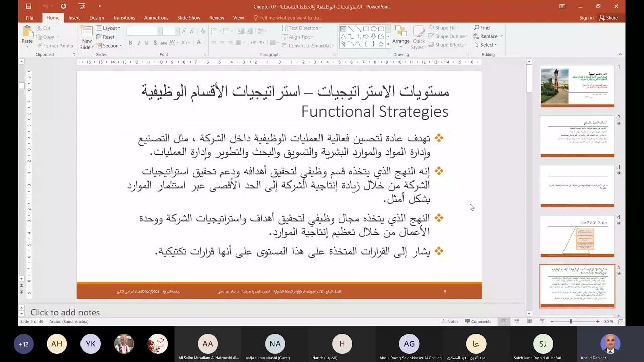Adjust the zoom slider handle
Image resolution: width=644 pixels, height=362 pixels.
pyautogui.click(x=571, y=321)
